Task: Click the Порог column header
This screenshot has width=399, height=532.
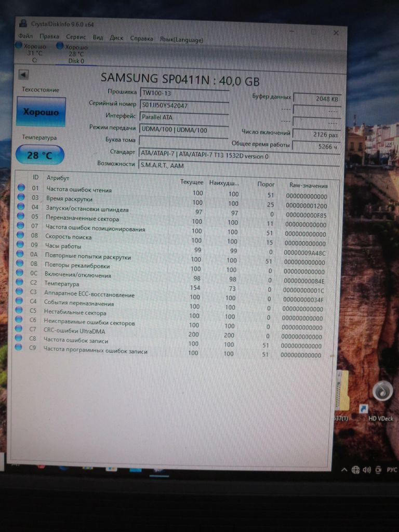Action: click(x=265, y=184)
